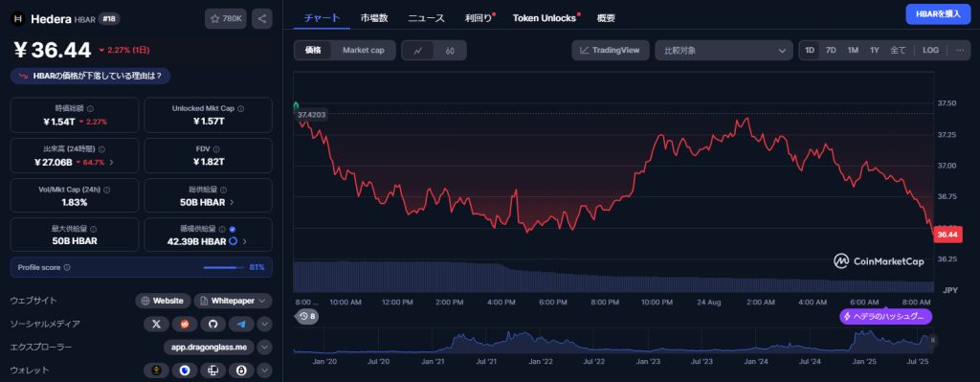Set chart range to 7D
The image size is (980, 382).
832,51
